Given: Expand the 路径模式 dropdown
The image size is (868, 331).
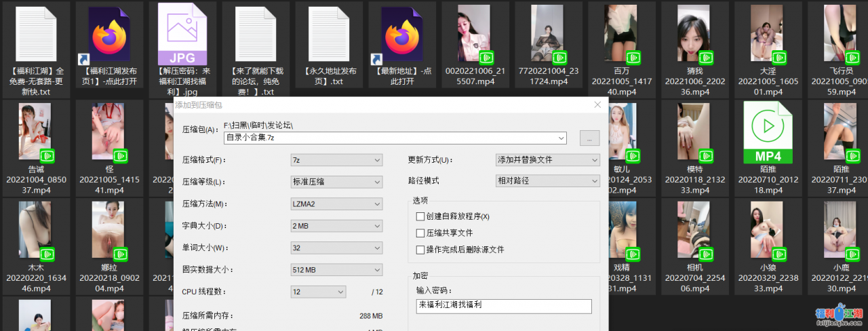Looking at the screenshot, I should tap(548, 181).
